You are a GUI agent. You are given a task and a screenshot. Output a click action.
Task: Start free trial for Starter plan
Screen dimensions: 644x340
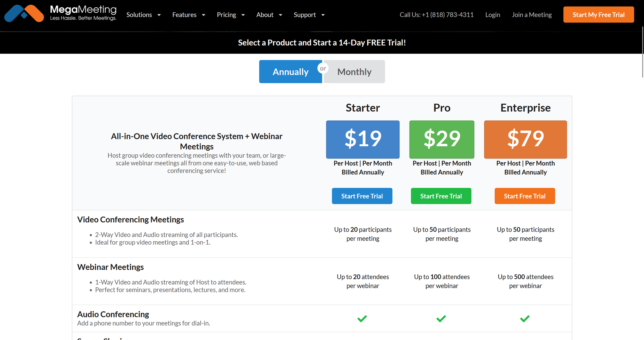362,196
